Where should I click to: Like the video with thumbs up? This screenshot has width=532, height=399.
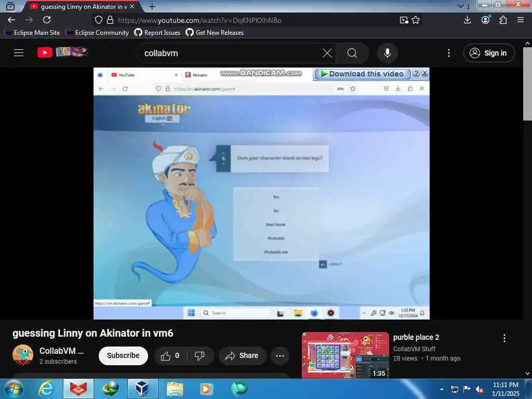(x=170, y=355)
